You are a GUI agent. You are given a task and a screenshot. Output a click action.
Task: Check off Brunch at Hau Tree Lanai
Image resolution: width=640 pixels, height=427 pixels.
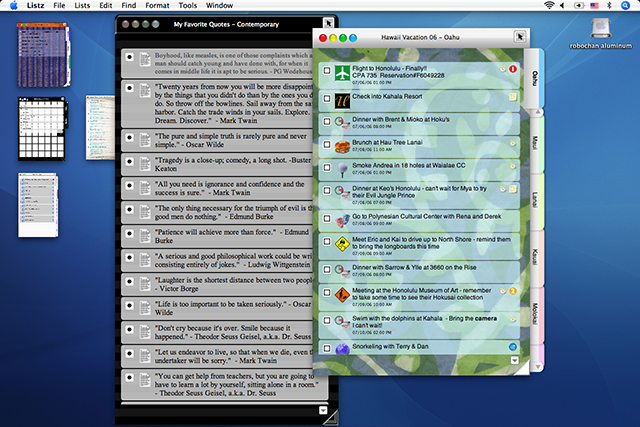coord(327,144)
